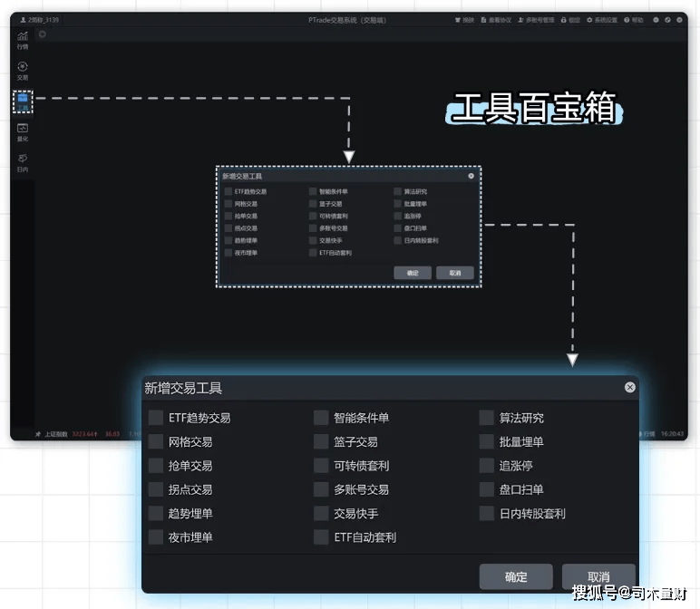Check 篮子交易 in the small dialog

313,204
